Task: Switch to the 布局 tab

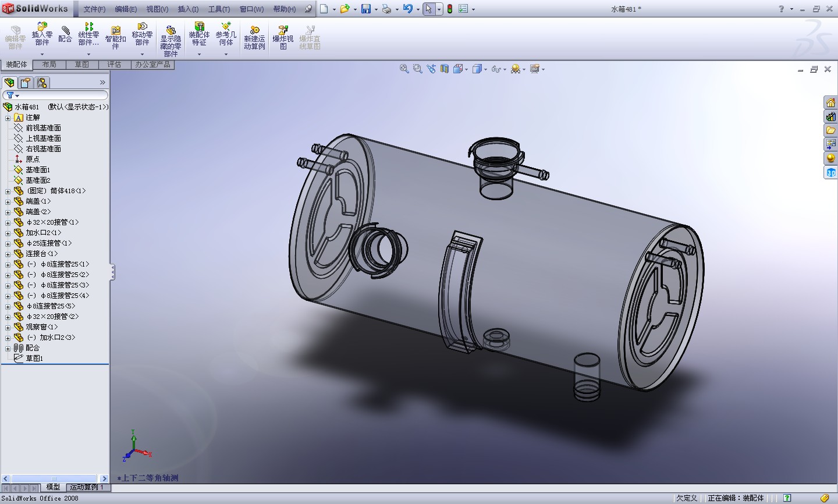Action: click(x=49, y=65)
